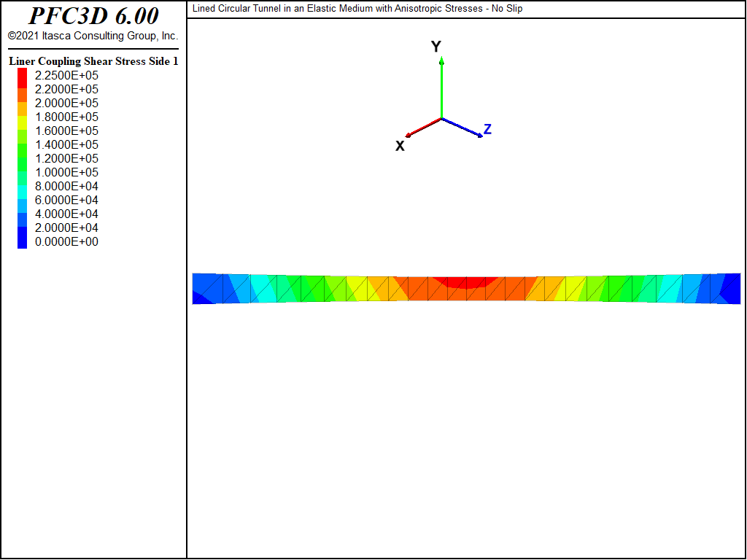Click the red peak-stress zone on the liner

coord(466,282)
